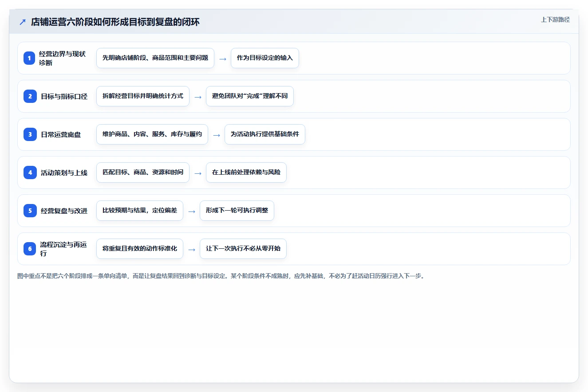Click the box 形成下一轮可执行调整
Screen dimensions: 588x392
coord(237,211)
